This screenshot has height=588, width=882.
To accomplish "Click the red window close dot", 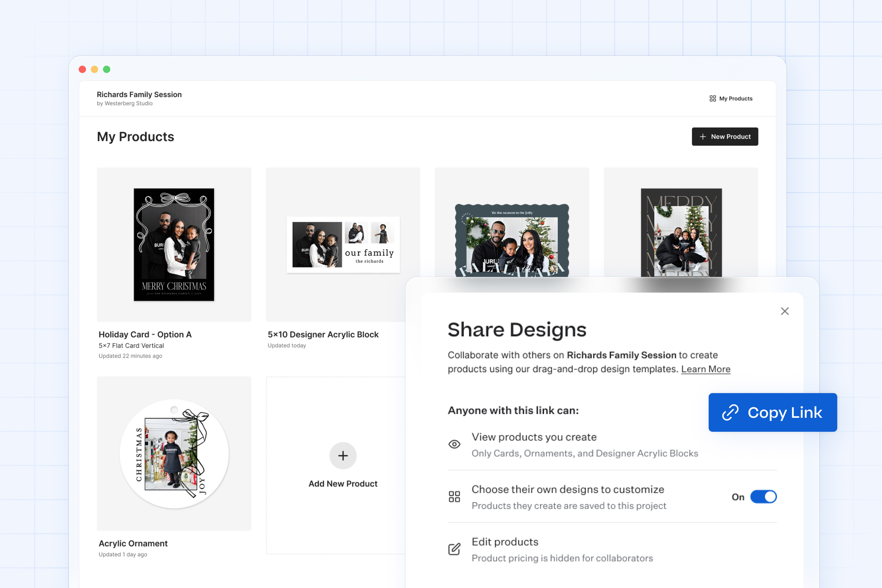I will tap(82, 69).
